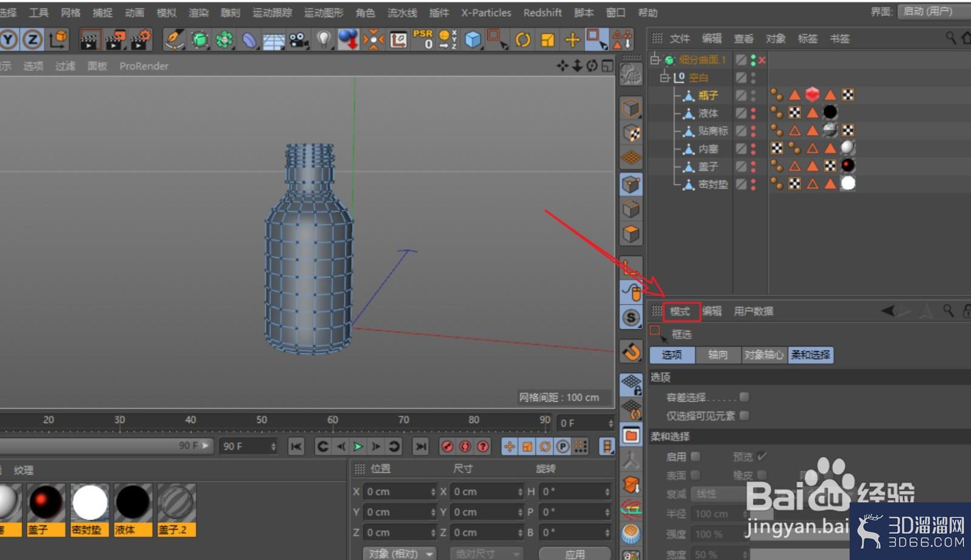971x560 pixels.
Task: Open the Redshift menu
Action: (543, 12)
